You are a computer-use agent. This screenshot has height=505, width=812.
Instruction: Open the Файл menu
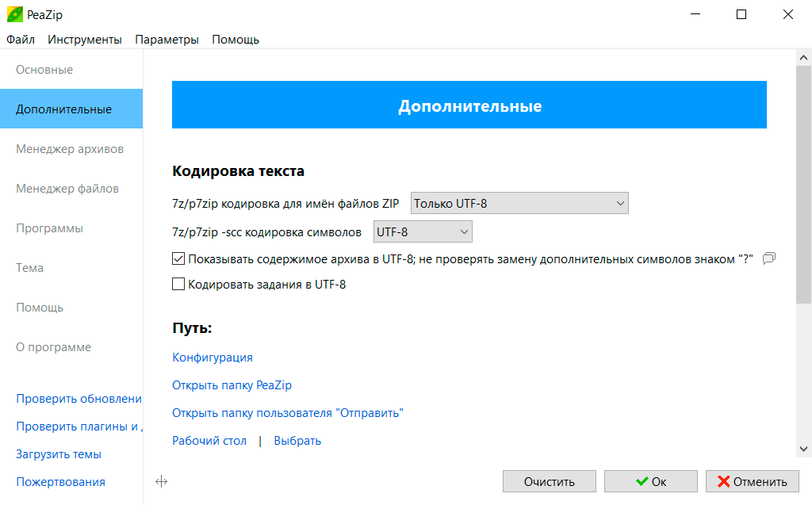(x=20, y=40)
